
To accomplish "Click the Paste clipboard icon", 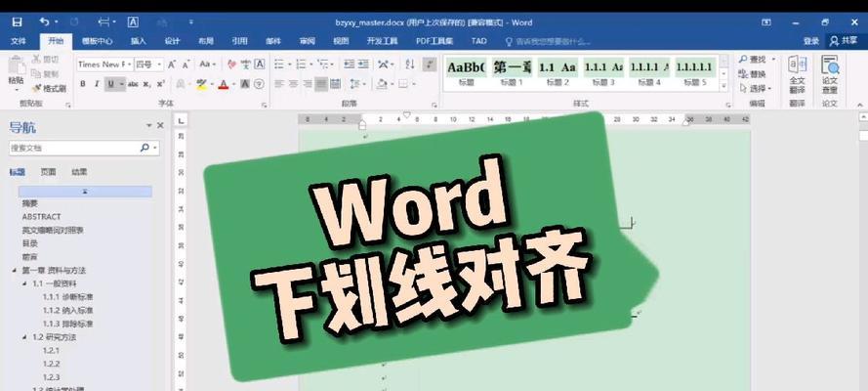I will point(16,66).
